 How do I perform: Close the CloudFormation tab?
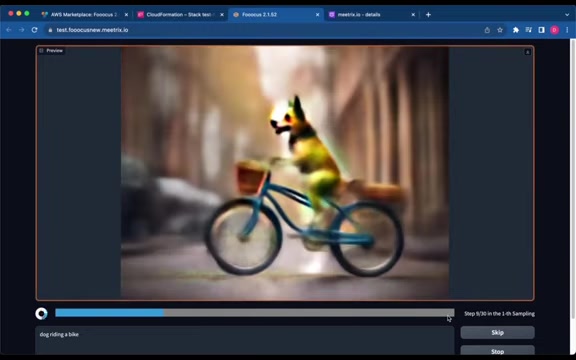click(x=222, y=15)
